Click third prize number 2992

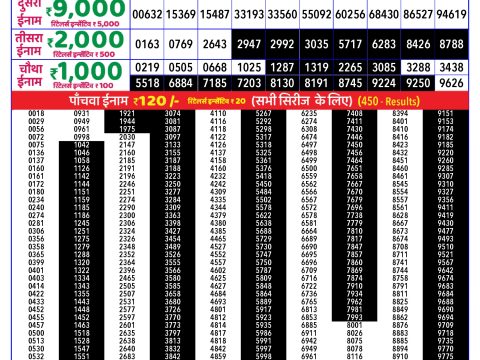coord(282,44)
